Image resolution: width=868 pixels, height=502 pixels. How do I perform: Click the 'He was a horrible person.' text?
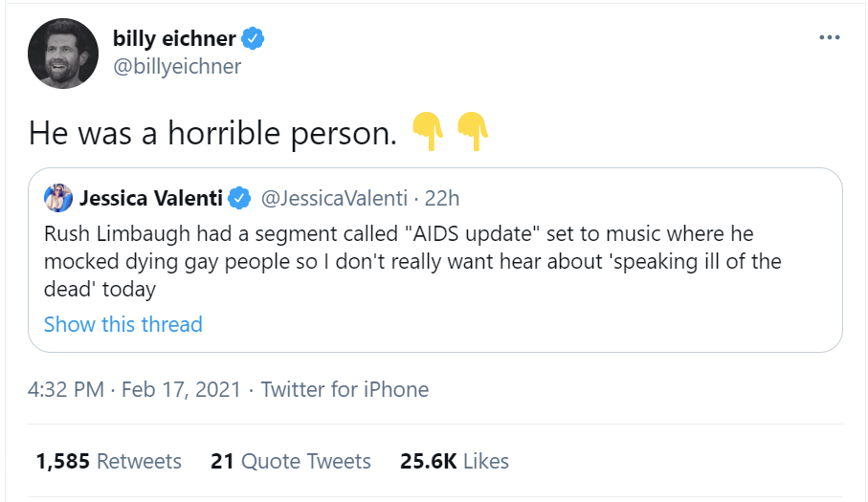coord(211,132)
